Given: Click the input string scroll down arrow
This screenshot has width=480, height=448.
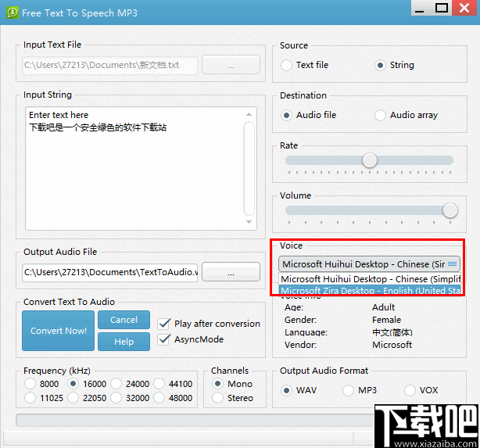Looking at the screenshot, I should (x=249, y=222).
